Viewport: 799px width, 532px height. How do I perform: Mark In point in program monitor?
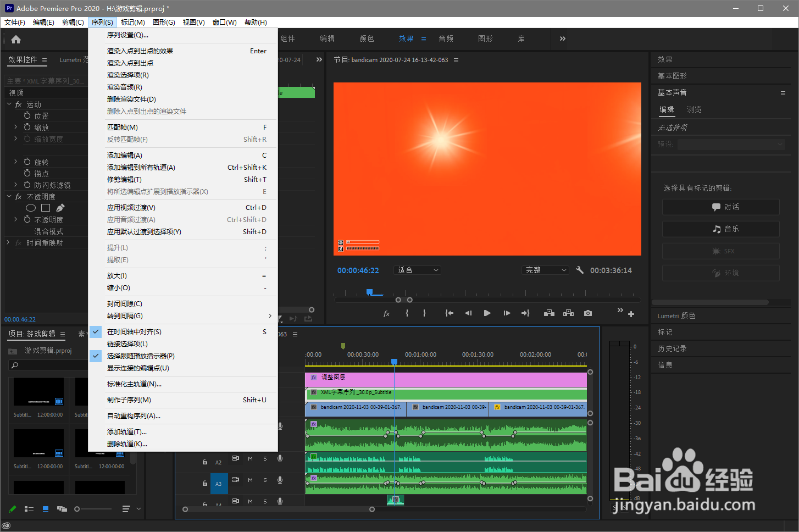point(407,313)
